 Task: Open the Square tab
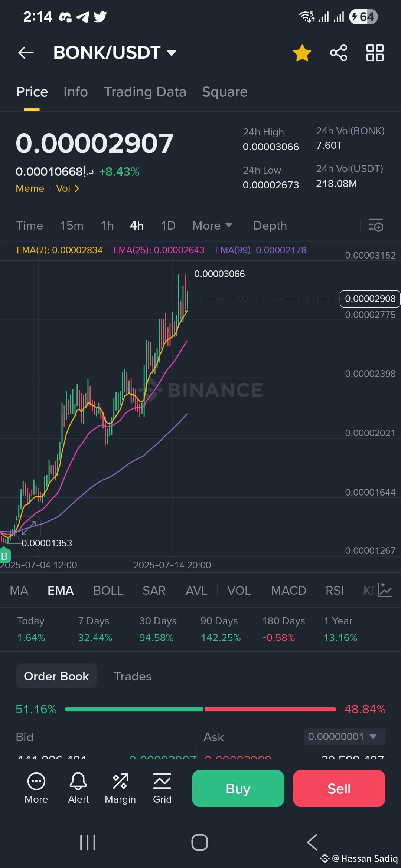225,92
